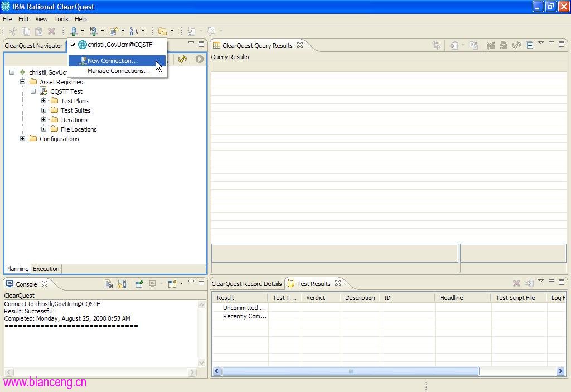Click the Pin Console icon
571x392 pixels.
139,284
